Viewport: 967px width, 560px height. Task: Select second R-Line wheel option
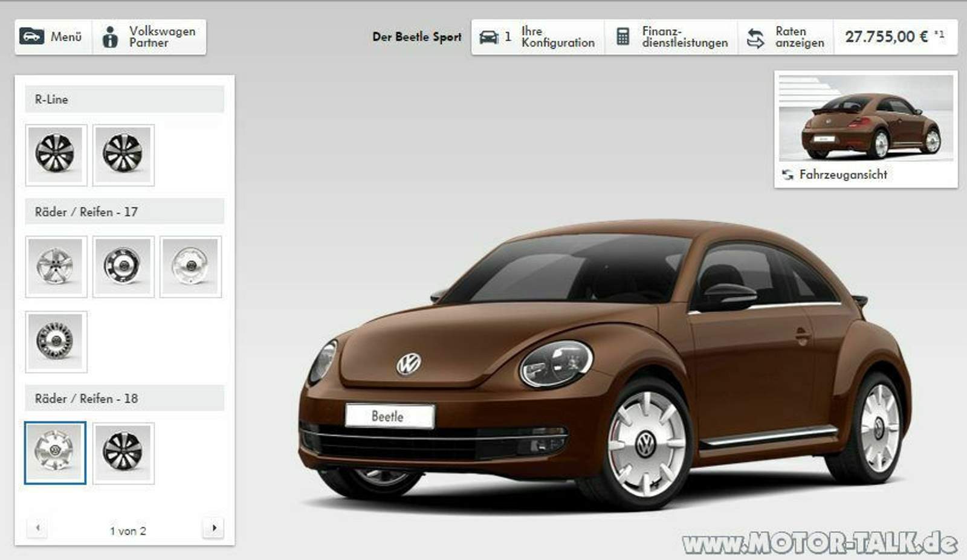coord(123,155)
